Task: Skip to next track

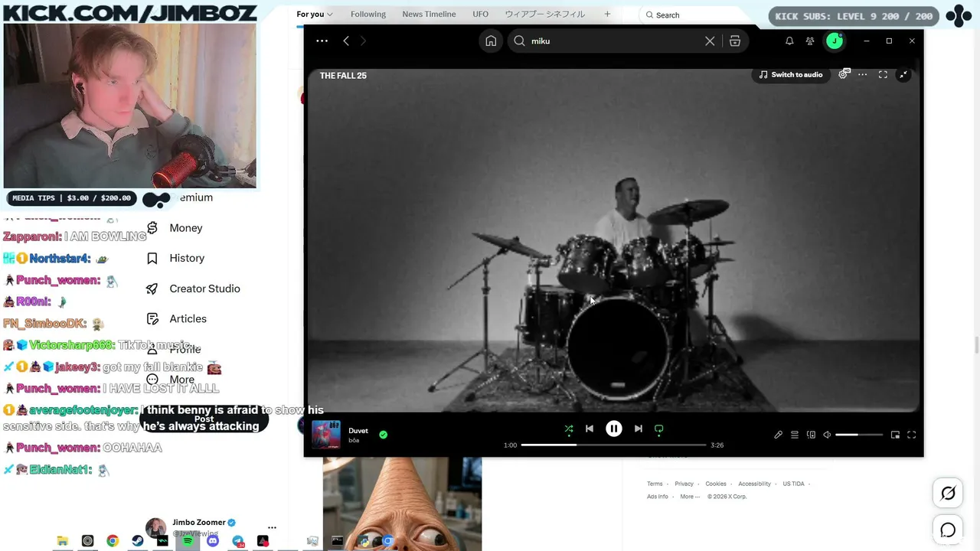Action: pos(639,429)
